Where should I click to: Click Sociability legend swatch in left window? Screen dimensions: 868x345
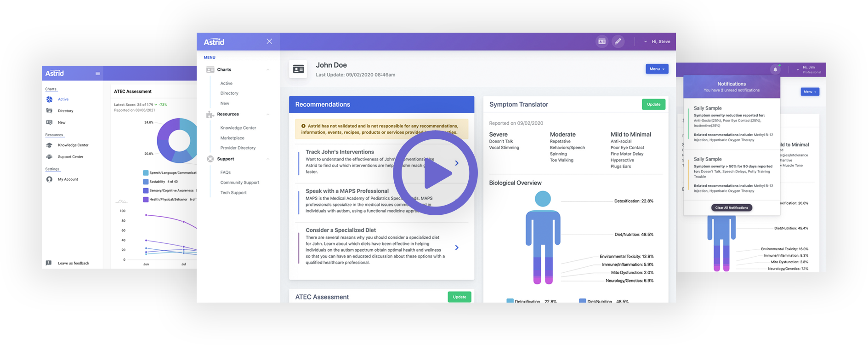click(146, 182)
